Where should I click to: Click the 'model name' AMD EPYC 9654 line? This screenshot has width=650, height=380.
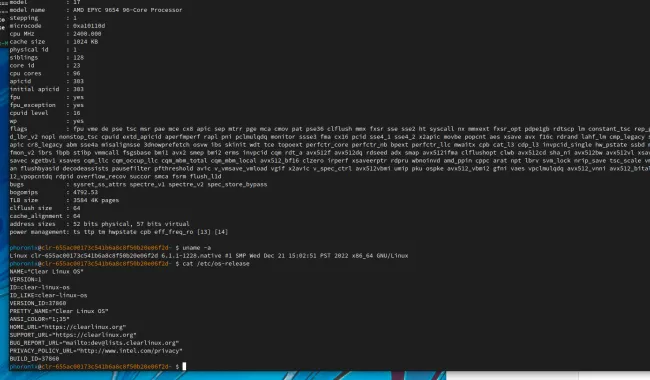96,10
